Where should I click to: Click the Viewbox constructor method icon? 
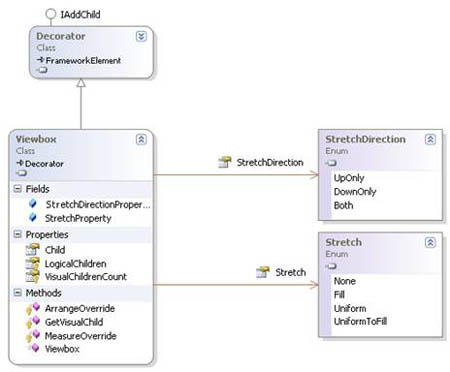coord(34,348)
